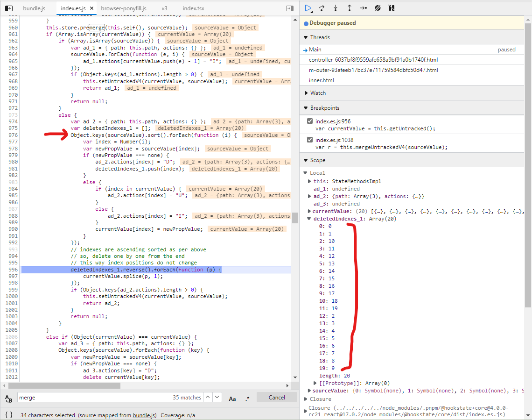Expand this: StateMethodsImpl variable
Viewport: 532px width, 420px height.
pos(309,181)
